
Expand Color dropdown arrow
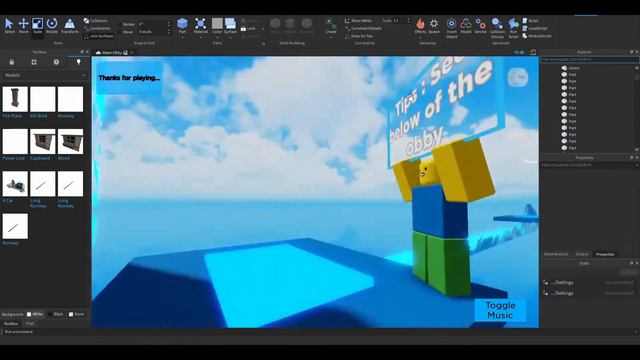coord(217,37)
